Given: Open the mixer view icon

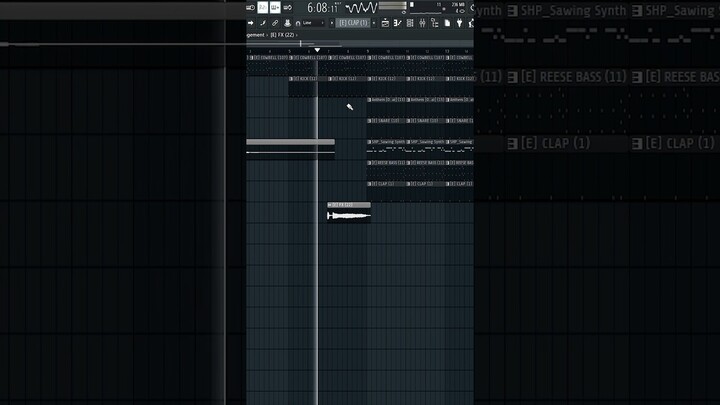Looking at the screenshot, I should pos(422,23).
